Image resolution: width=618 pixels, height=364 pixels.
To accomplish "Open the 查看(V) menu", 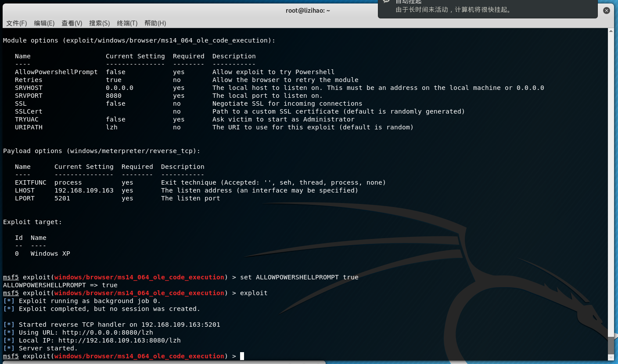I will click(x=72, y=23).
